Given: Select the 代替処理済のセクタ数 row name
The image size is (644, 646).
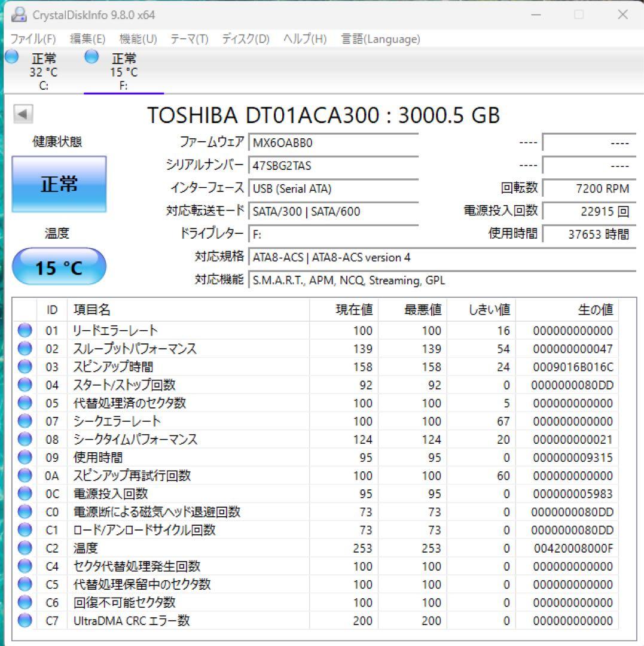Looking at the screenshot, I should tap(130, 403).
